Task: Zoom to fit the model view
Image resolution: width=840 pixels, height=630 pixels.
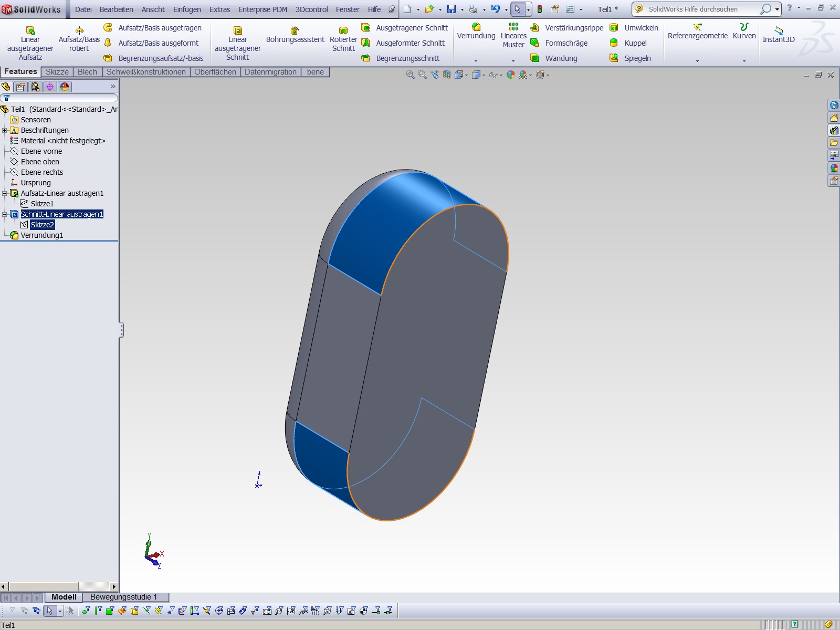Action: point(411,75)
